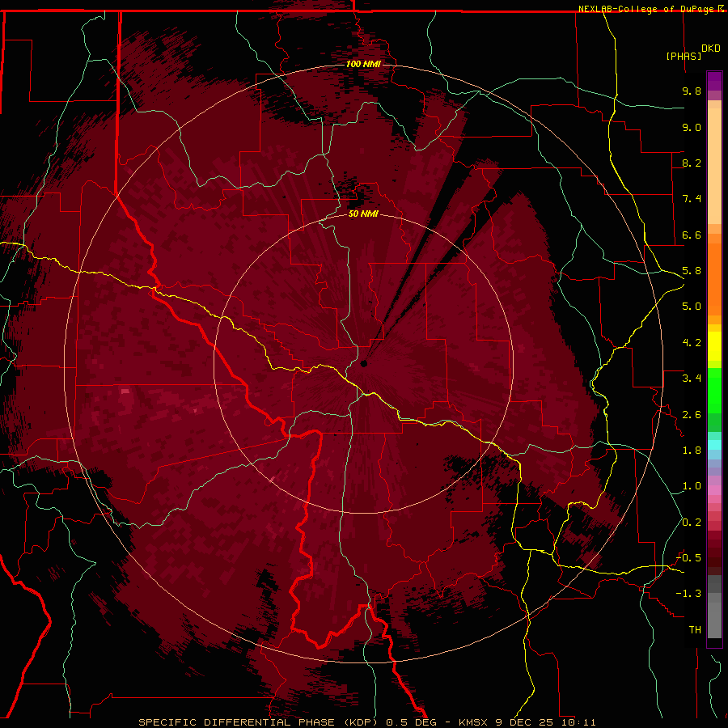This screenshot has width=728, height=728.
Task: Click the 8.2 value on color scale
Action: point(692,163)
